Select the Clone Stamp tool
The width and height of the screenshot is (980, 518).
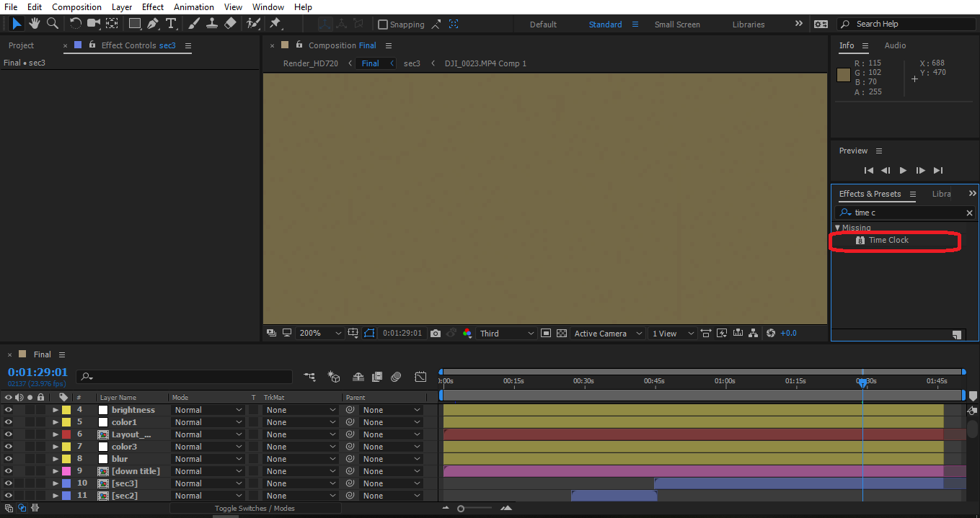(x=212, y=24)
